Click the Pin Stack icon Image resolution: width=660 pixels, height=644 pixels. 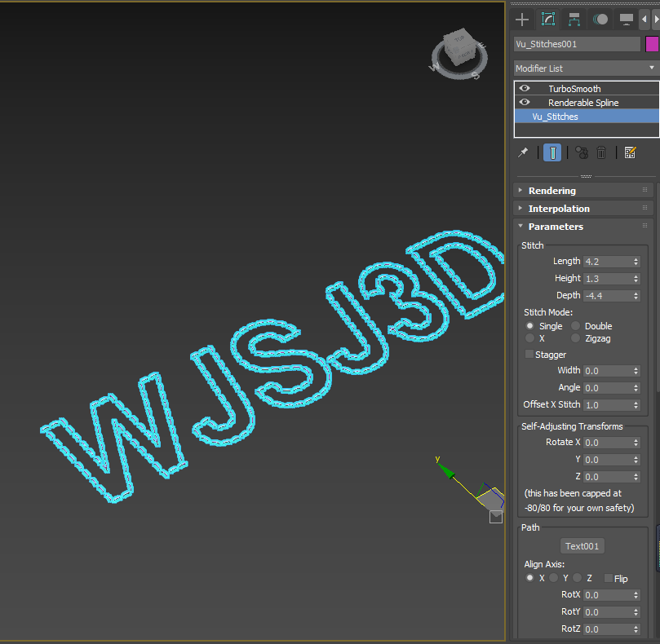523,152
